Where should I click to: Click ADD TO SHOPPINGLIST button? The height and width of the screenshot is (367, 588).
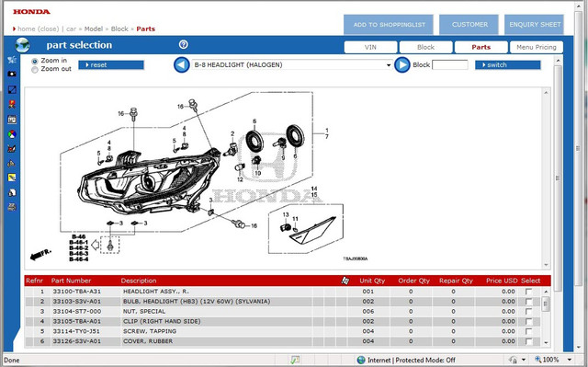(x=389, y=25)
